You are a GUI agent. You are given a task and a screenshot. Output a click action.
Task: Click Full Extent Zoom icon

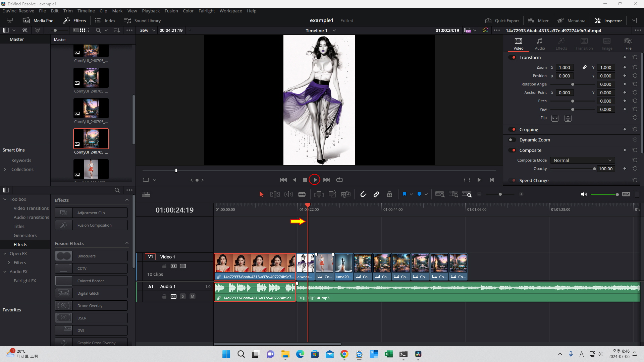pos(440,194)
